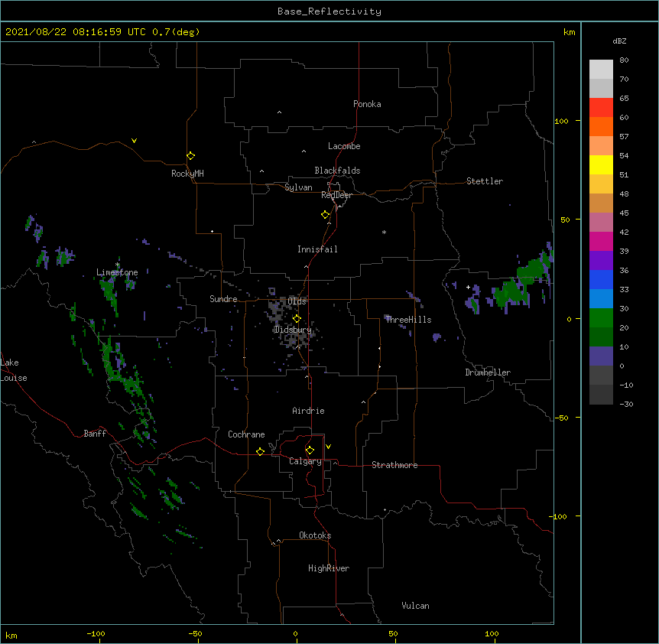Click the Sylvan label

click(298, 187)
